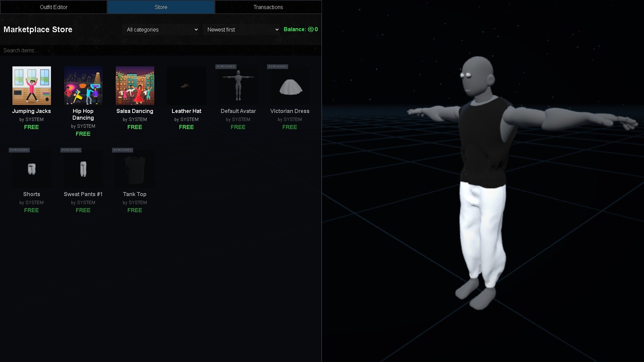644x362 pixels.
Task: Click the Tank Top title text
Action: tap(135, 194)
